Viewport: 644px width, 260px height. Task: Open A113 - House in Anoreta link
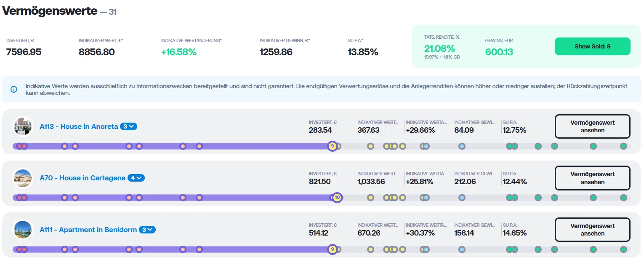[x=79, y=126]
